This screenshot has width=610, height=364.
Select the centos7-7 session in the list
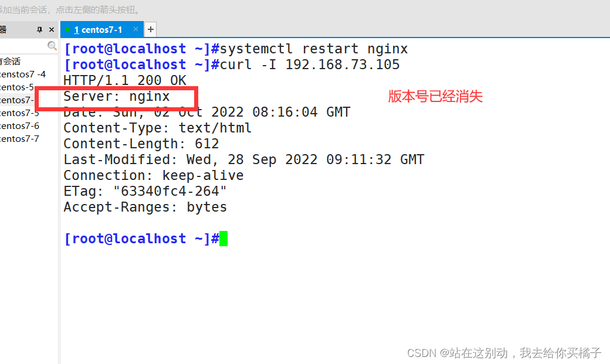point(19,139)
